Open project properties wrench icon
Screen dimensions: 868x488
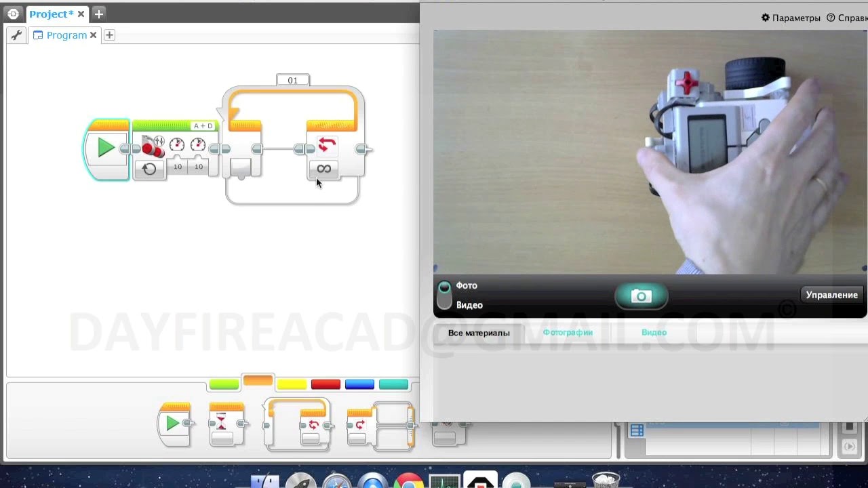(x=16, y=35)
